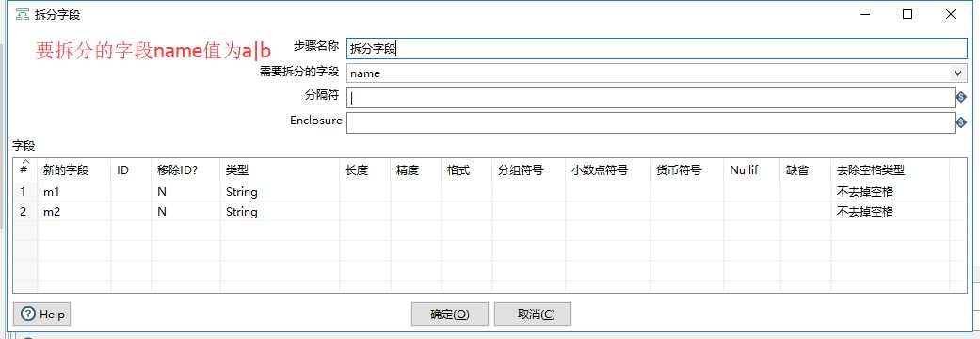Click the 移除ID? column header

[x=185, y=170]
